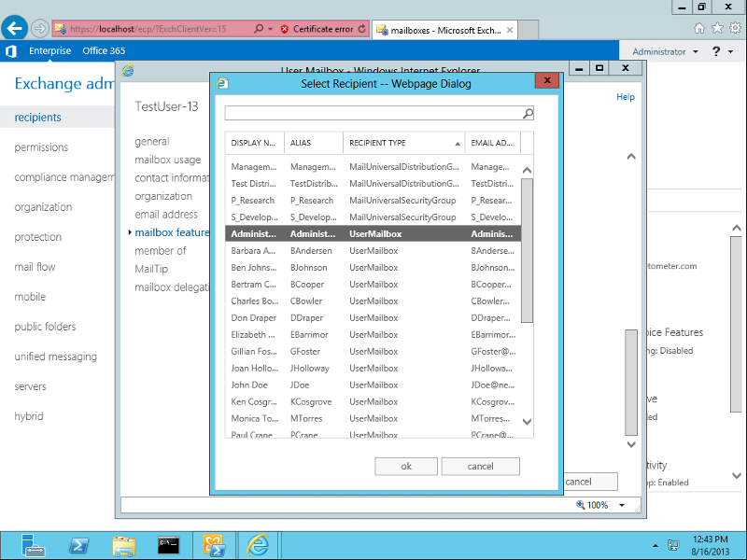This screenshot has width=747, height=560.
Task: Click the Favorites star icon
Action: (716, 29)
